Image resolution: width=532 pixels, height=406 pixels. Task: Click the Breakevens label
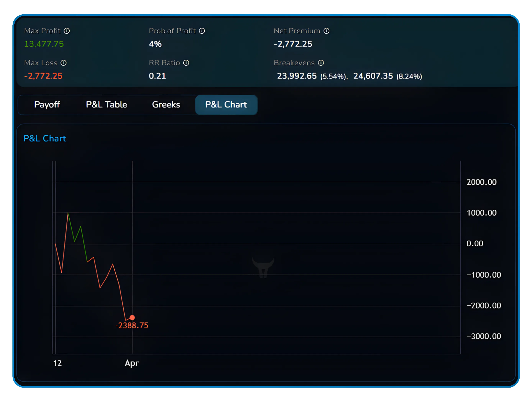coord(294,63)
